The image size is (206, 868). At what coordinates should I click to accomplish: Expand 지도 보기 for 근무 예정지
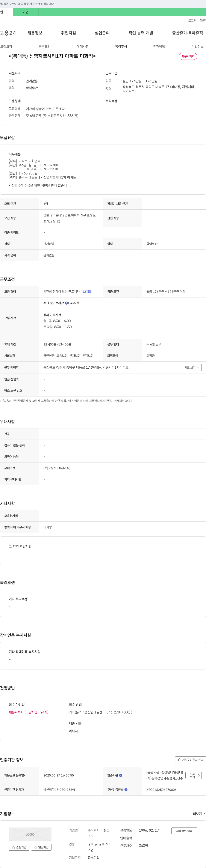[x=192, y=367]
